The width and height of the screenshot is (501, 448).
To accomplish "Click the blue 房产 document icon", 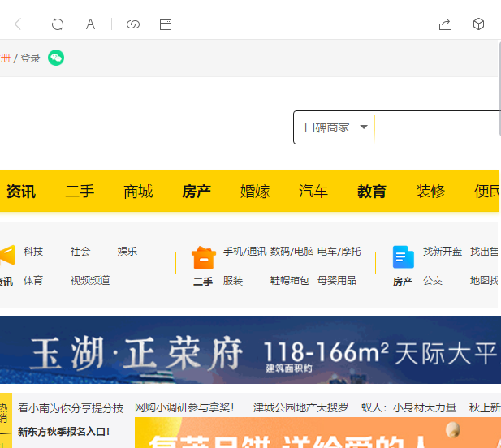I will (404, 256).
